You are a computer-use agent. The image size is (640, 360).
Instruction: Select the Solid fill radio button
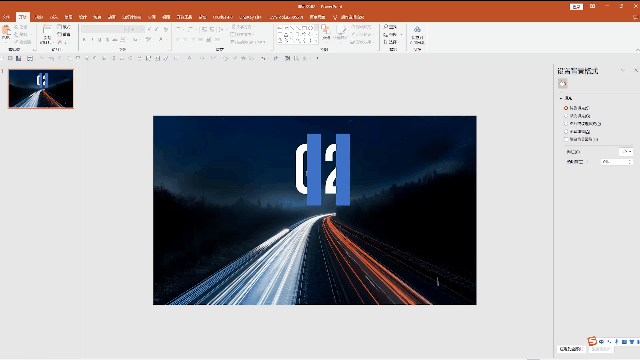click(x=566, y=108)
